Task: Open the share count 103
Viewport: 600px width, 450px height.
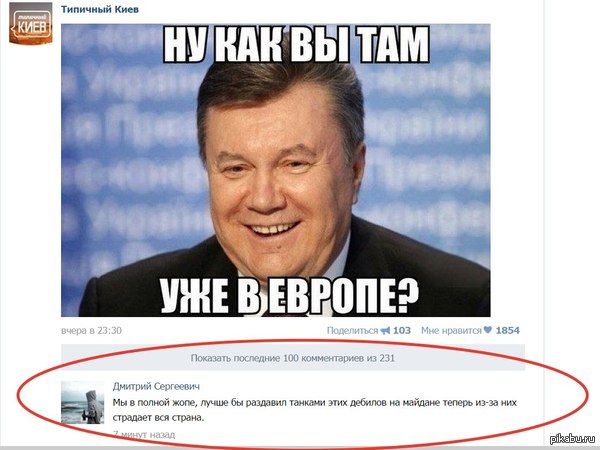Action: coord(402,330)
